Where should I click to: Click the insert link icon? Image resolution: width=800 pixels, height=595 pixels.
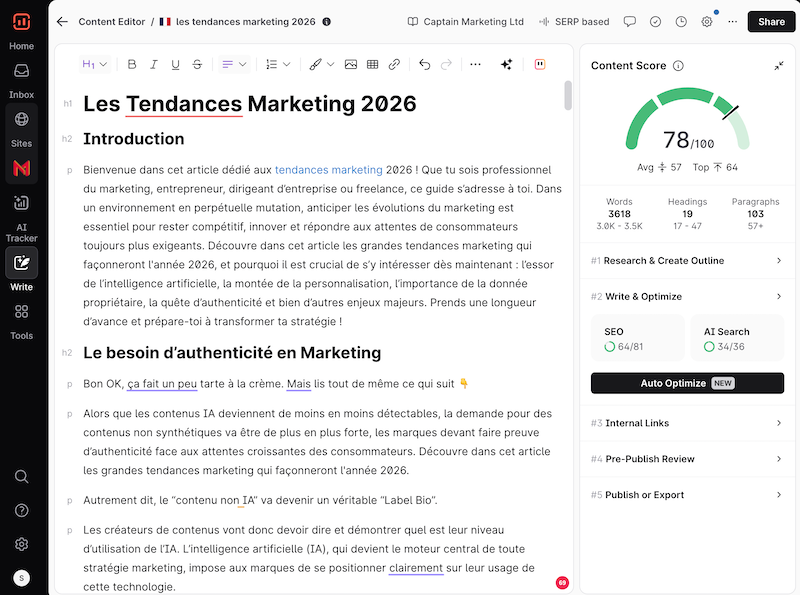(394, 64)
